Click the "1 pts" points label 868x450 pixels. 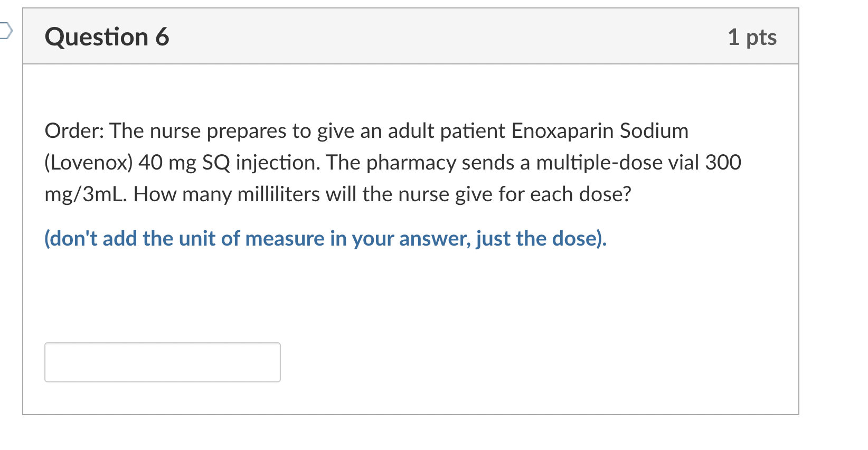pos(752,37)
